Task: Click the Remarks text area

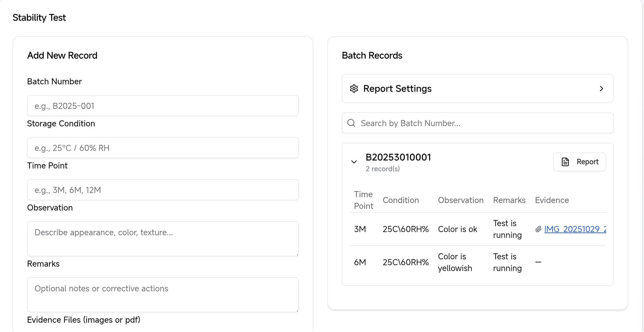Action: tap(163, 295)
